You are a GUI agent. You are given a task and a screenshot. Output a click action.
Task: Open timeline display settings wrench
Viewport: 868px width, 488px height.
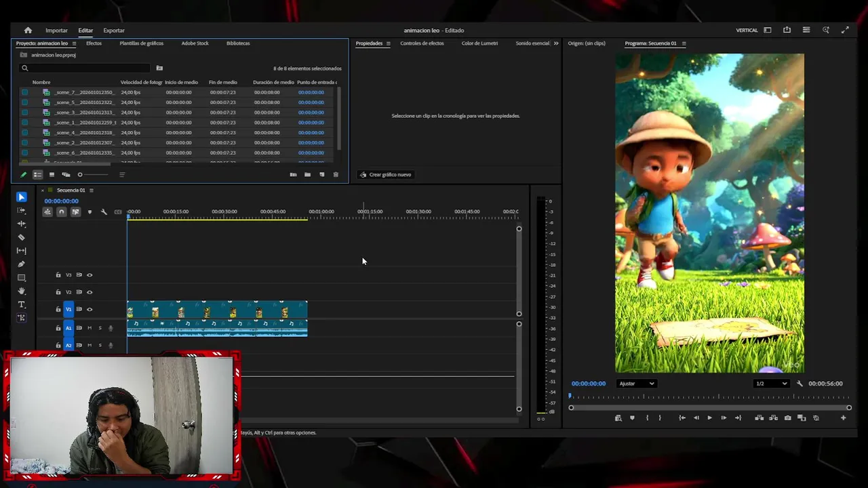tap(104, 212)
